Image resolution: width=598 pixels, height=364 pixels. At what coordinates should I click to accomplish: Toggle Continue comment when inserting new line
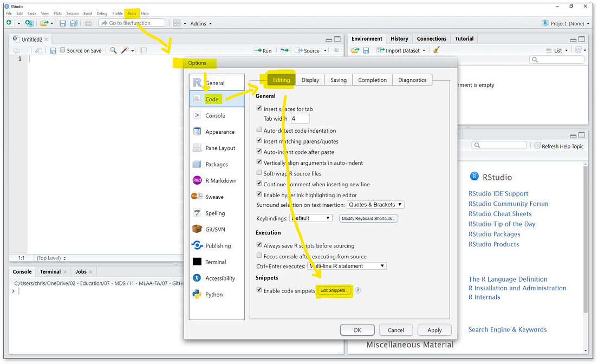click(259, 183)
